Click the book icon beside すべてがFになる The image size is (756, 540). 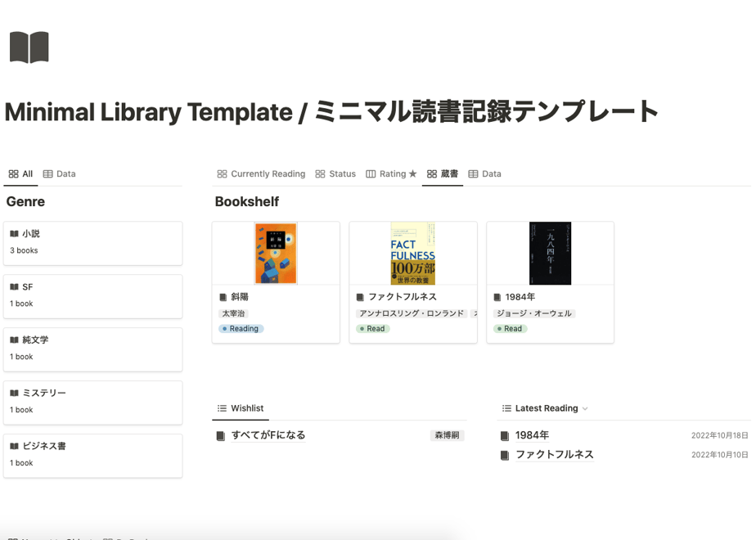(x=220, y=436)
